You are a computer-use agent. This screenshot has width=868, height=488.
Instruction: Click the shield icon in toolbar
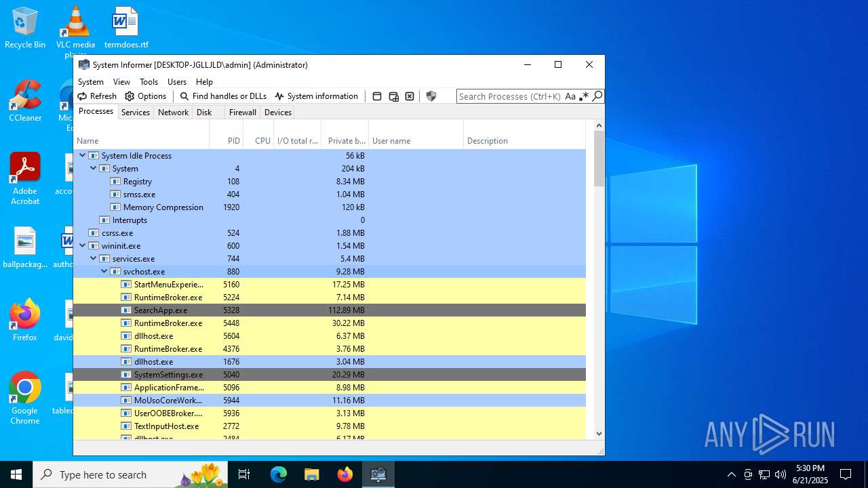(x=431, y=96)
